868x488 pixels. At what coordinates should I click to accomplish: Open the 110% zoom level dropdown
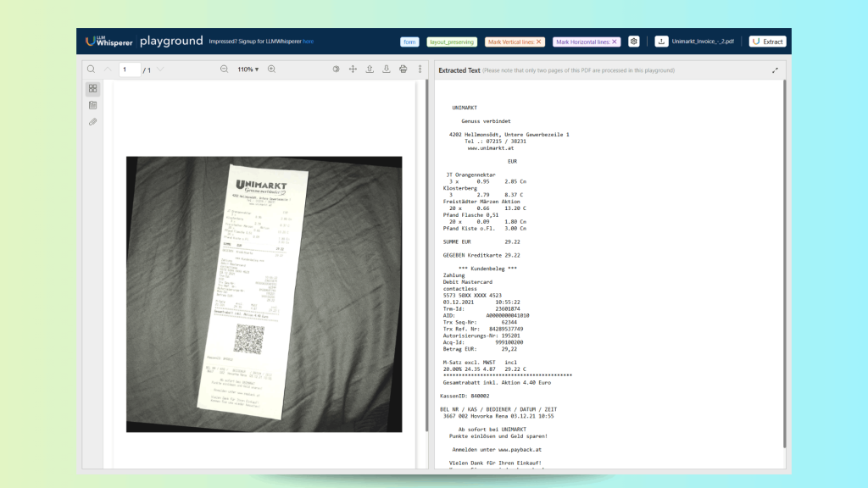pos(248,69)
